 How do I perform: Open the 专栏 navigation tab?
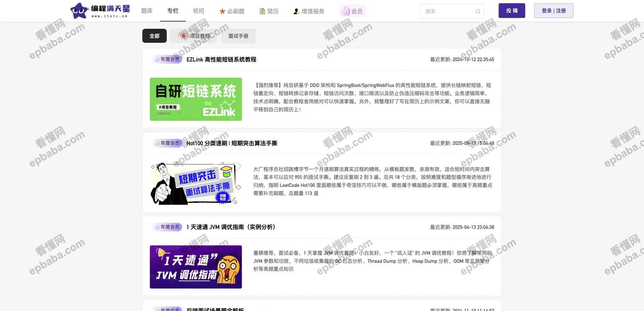173,11
